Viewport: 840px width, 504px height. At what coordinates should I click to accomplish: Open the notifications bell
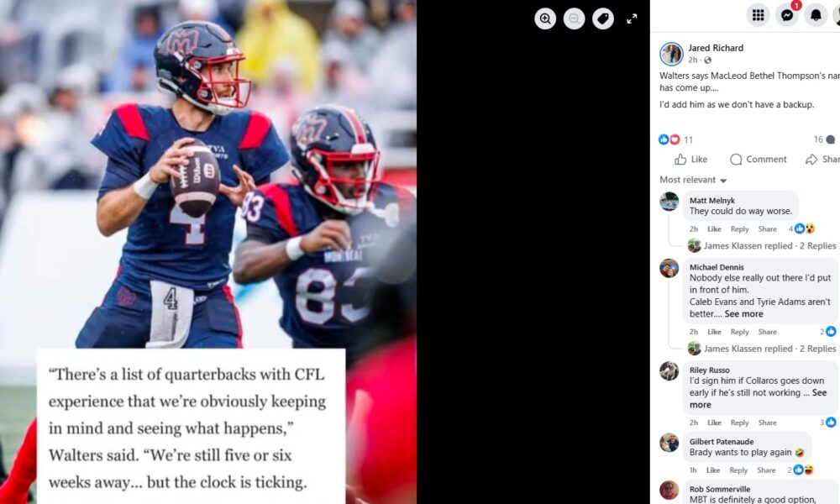816,15
